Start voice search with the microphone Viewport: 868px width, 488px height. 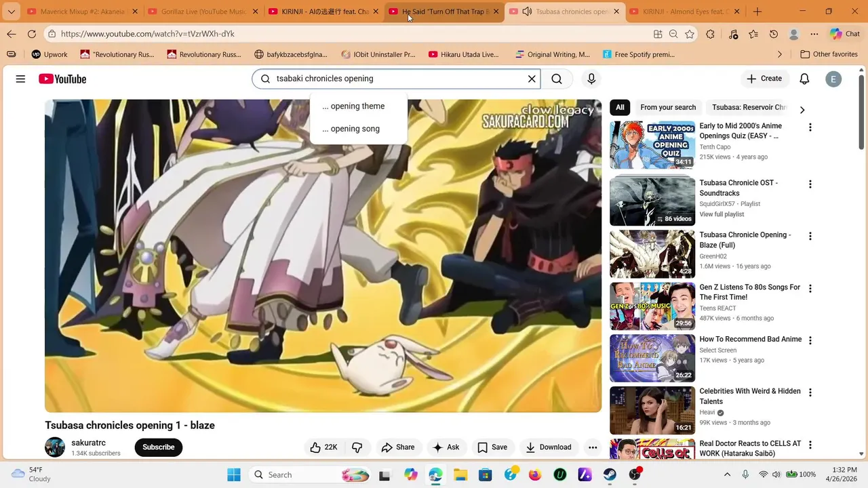tap(591, 79)
